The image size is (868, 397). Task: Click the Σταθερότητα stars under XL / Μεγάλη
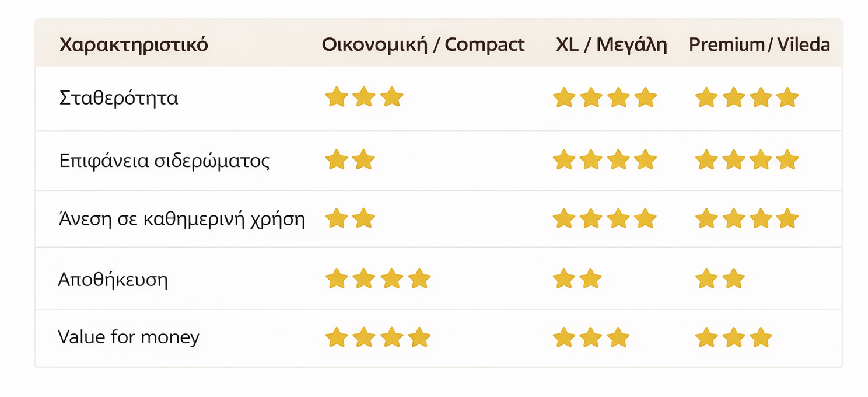coord(604,97)
